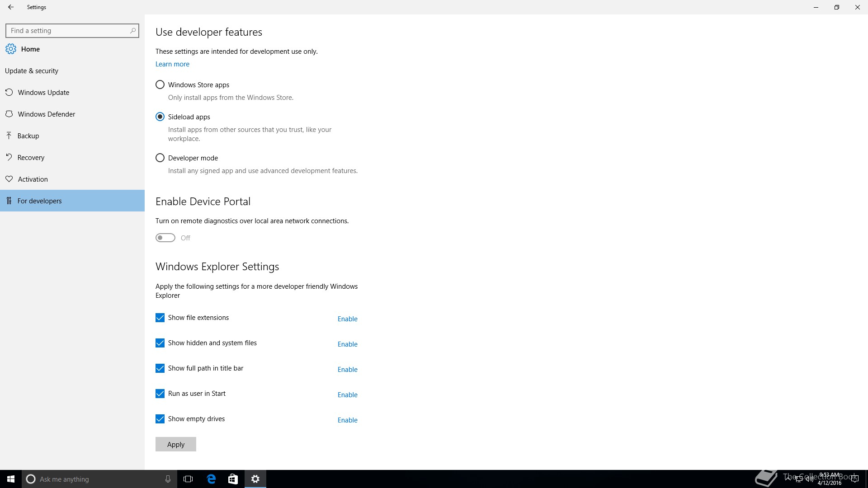Click the Cortana circle icon
This screenshot has height=488, width=868.
(31, 479)
